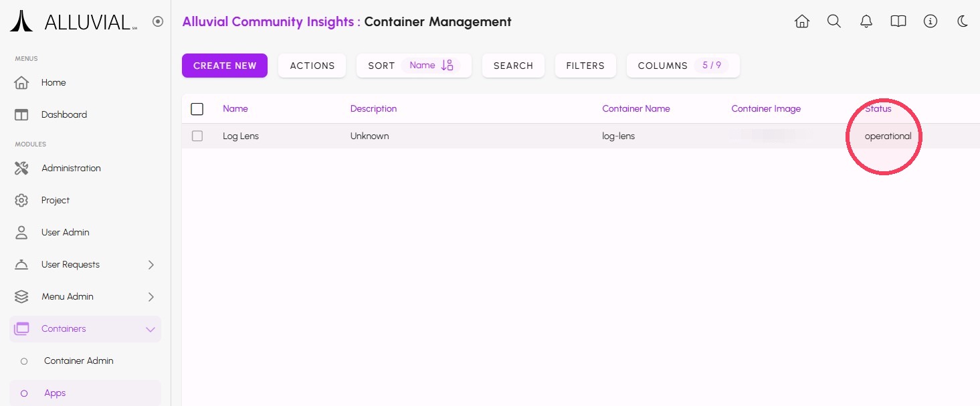
Task: Sort by the Status column header
Action: point(878,108)
